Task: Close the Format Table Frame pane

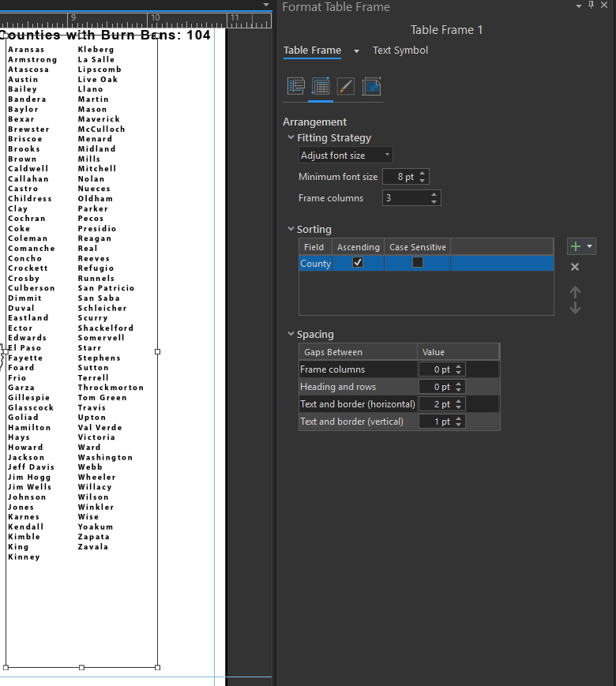Action: tap(604, 5)
